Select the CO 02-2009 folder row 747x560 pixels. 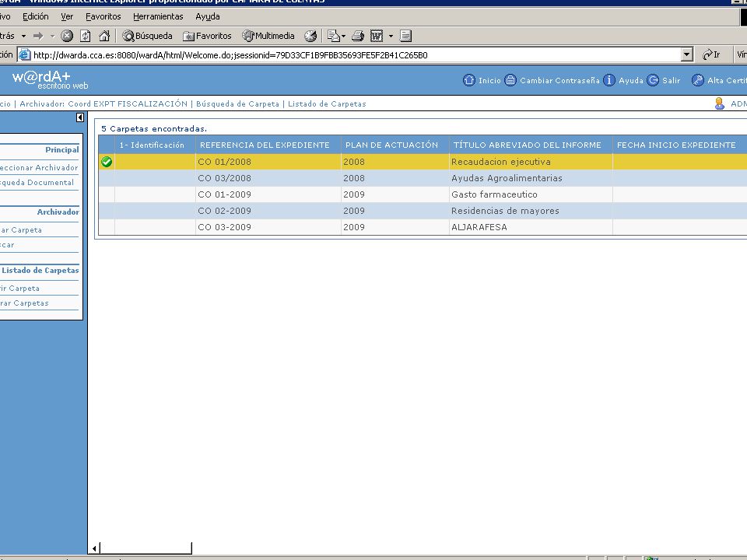click(423, 211)
